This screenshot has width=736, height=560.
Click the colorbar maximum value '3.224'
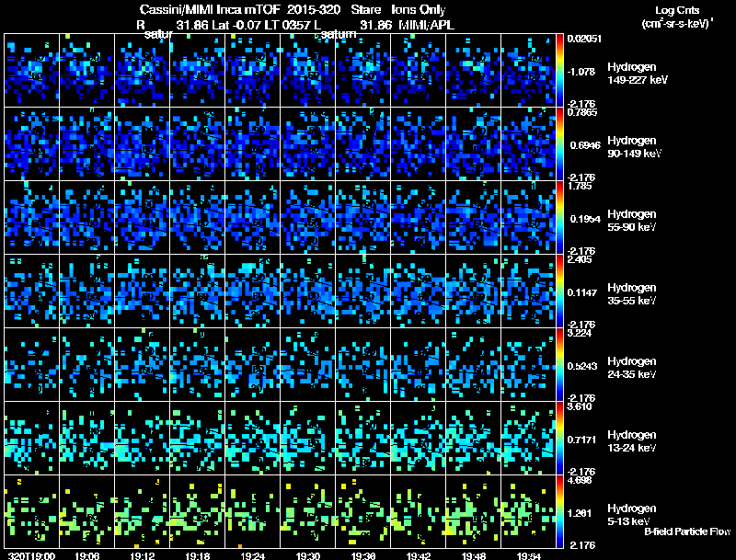pyautogui.click(x=581, y=333)
